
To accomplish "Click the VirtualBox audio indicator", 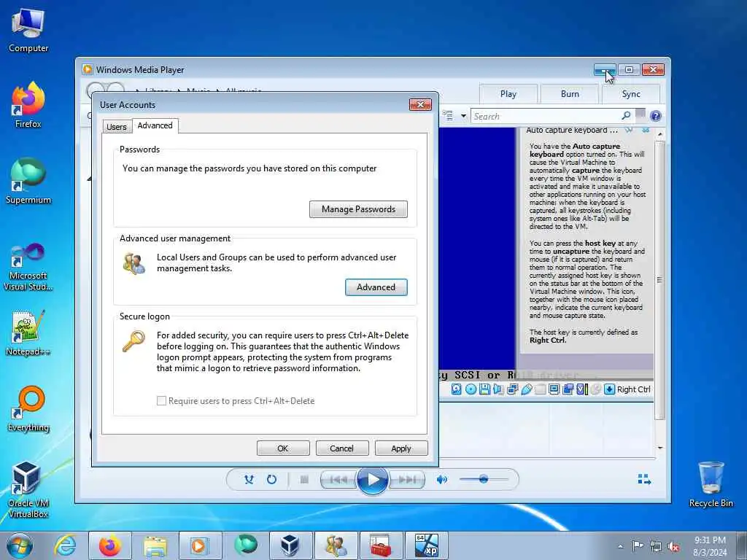I will pyautogui.click(x=498, y=389).
